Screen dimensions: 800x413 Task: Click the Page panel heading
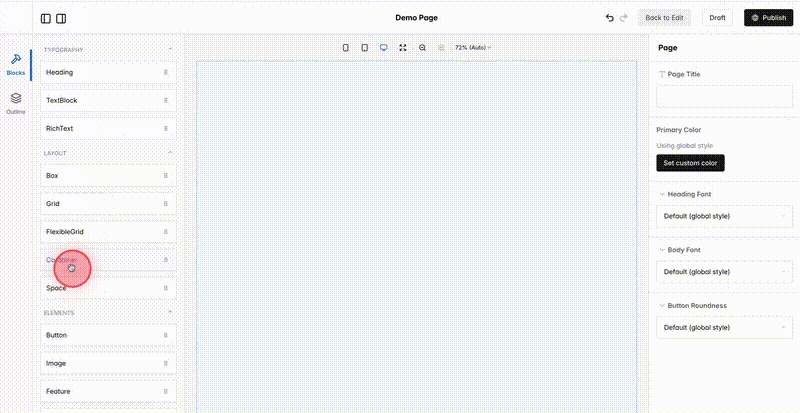click(667, 48)
